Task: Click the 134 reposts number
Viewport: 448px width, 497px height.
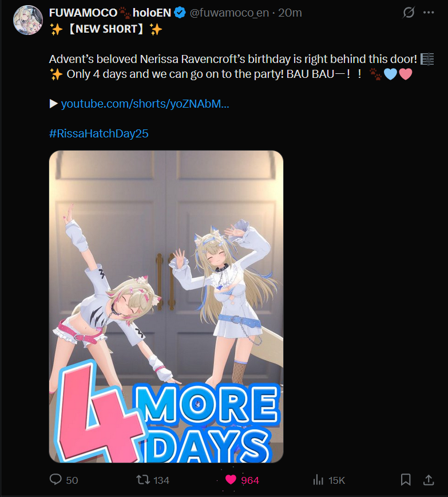Action: tap(161, 480)
